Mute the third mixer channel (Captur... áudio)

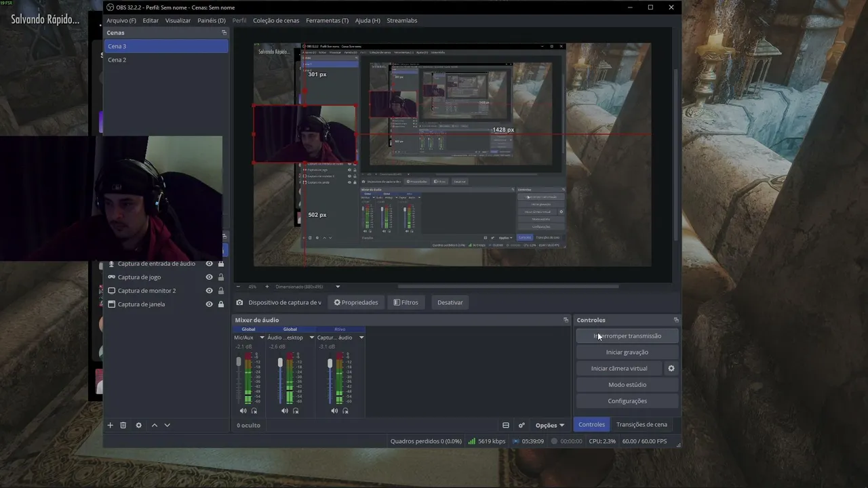click(x=334, y=411)
